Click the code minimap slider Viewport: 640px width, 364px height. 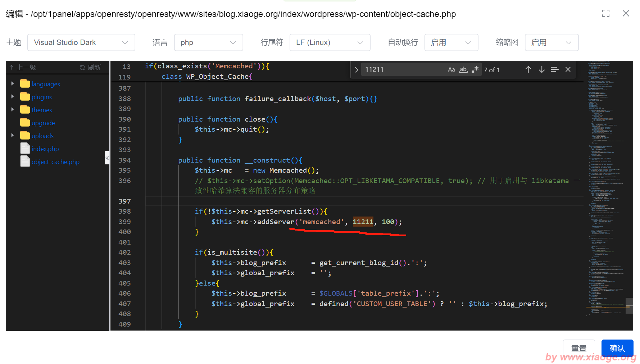pos(629,306)
